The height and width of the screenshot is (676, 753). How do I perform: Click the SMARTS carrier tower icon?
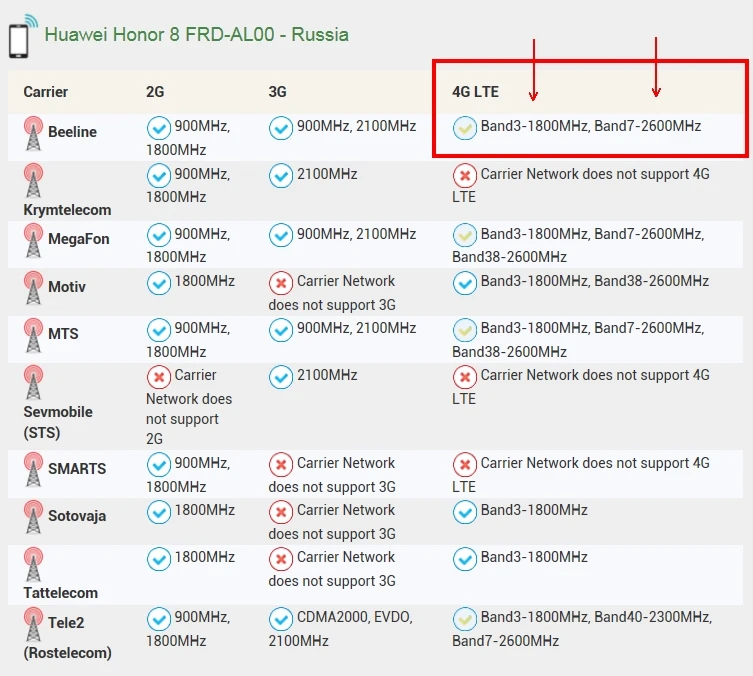pos(33,470)
